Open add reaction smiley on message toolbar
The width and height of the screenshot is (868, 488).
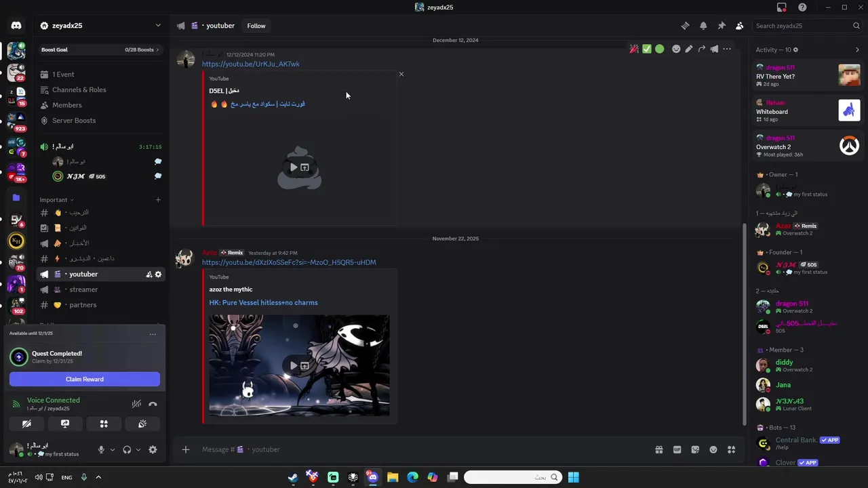[x=676, y=49]
